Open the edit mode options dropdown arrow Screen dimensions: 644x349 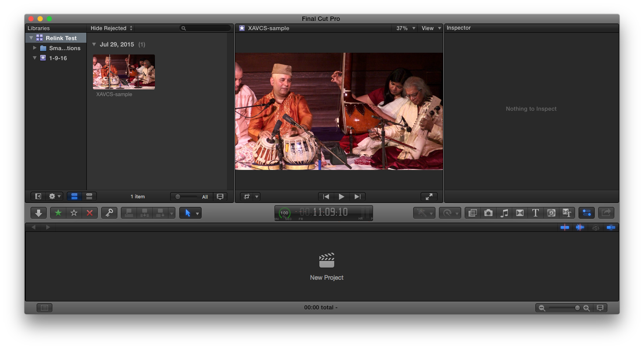(172, 213)
